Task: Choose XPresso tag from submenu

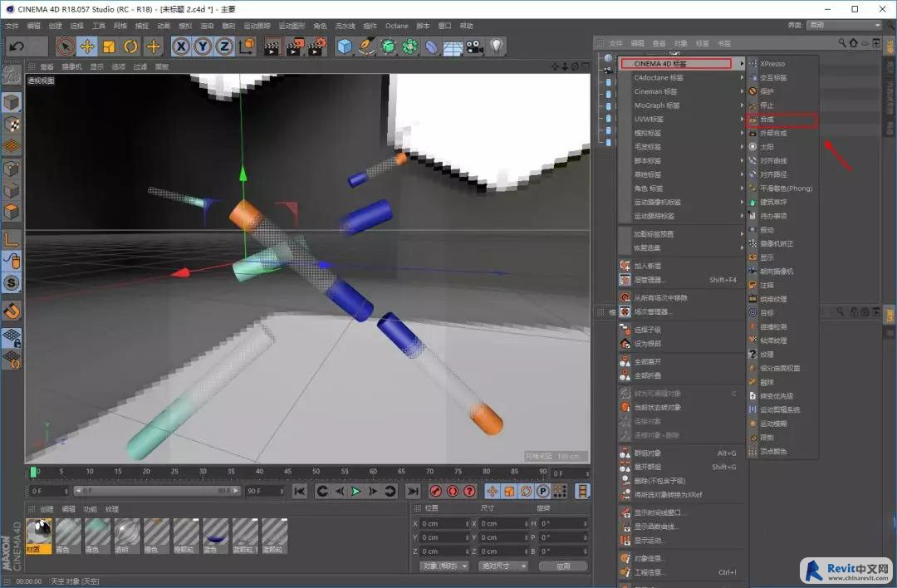Action: point(782,63)
